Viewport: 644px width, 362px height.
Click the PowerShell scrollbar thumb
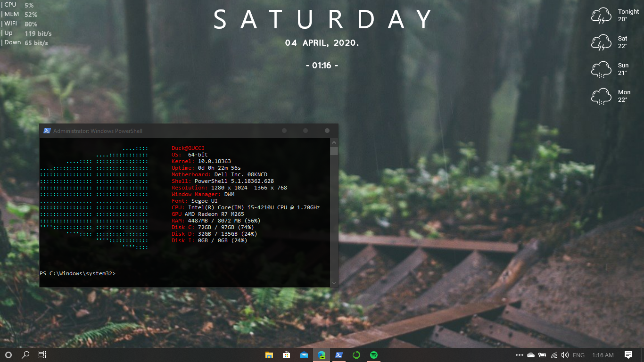coord(334,151)
